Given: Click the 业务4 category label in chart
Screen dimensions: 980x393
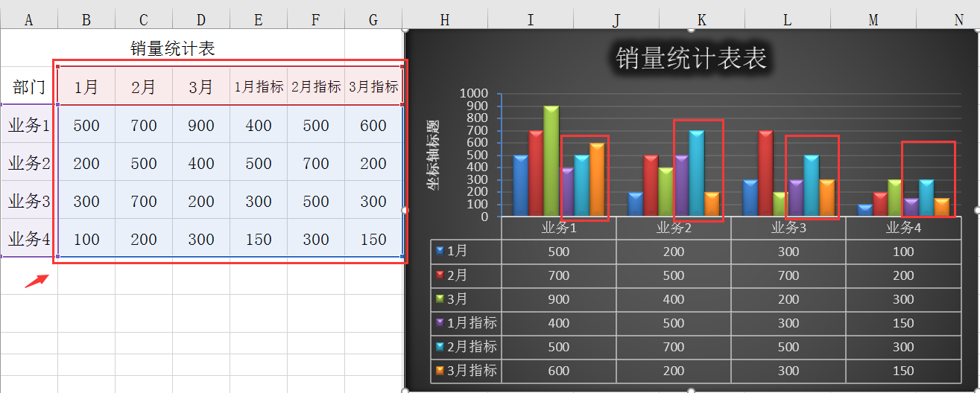Looking at the screenshot, I should [903, 228].
